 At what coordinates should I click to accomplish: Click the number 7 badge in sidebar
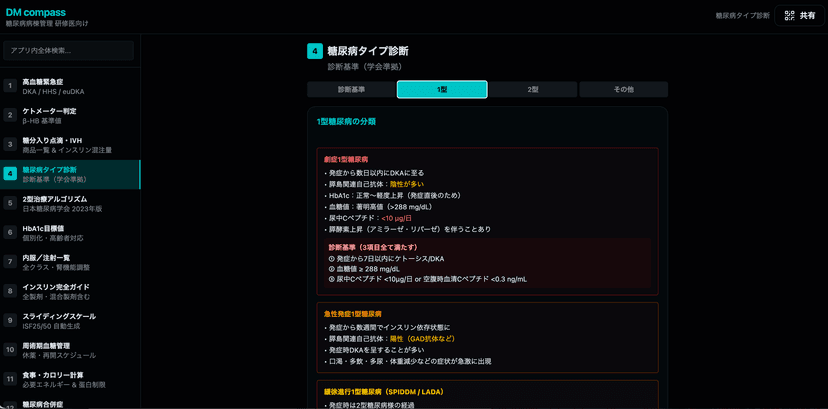click(x=10, y=261)
